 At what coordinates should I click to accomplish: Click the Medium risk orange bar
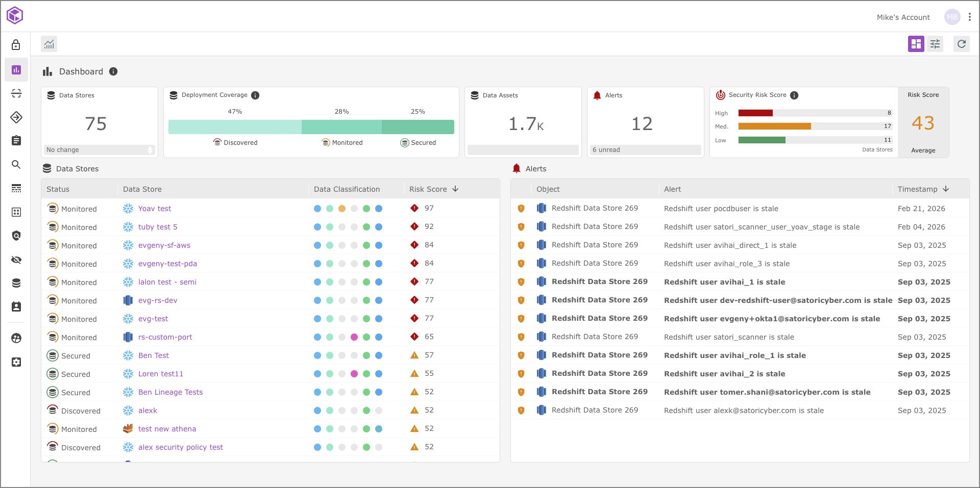(x=775, y=126)
